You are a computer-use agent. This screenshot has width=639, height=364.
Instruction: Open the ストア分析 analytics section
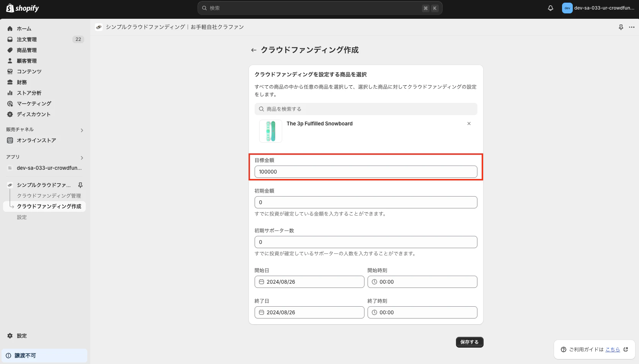pos(29,93)
